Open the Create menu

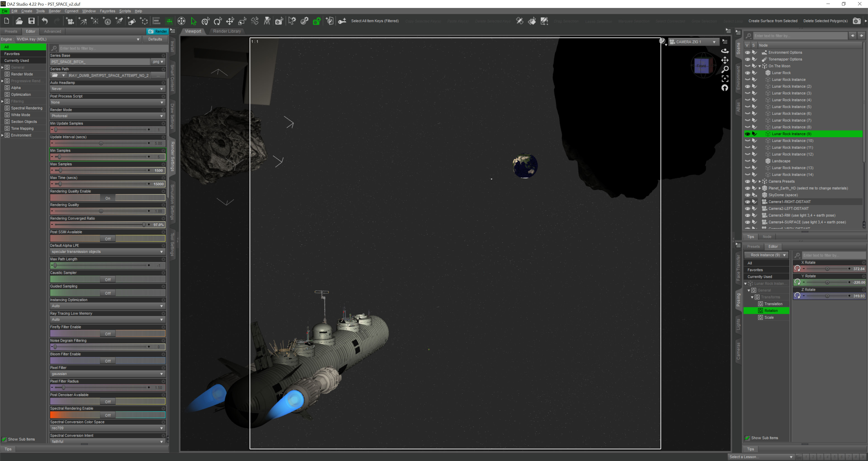pos(27,11)
